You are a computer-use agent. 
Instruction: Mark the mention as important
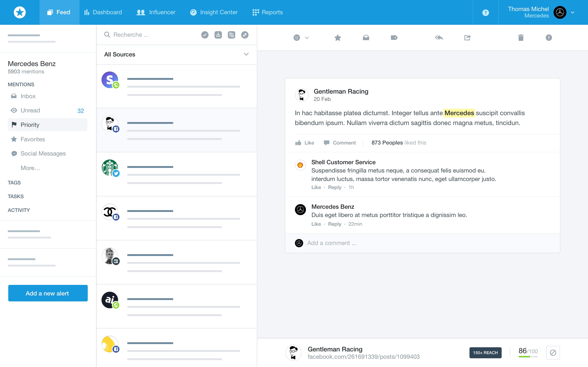pos(549,38)
